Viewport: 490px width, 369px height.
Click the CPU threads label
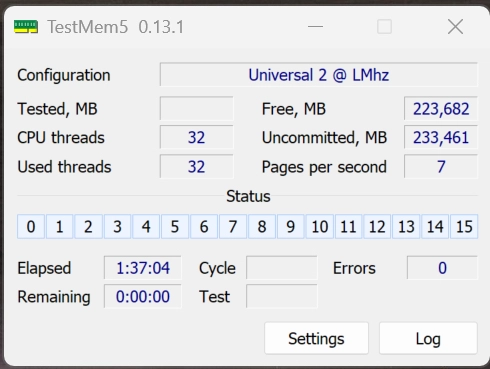pos(61,137)
